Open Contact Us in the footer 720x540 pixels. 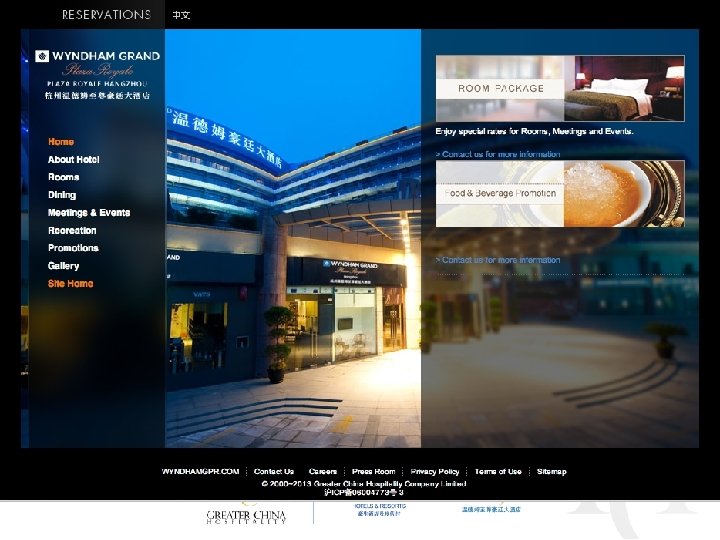click(x=274, y=472)
